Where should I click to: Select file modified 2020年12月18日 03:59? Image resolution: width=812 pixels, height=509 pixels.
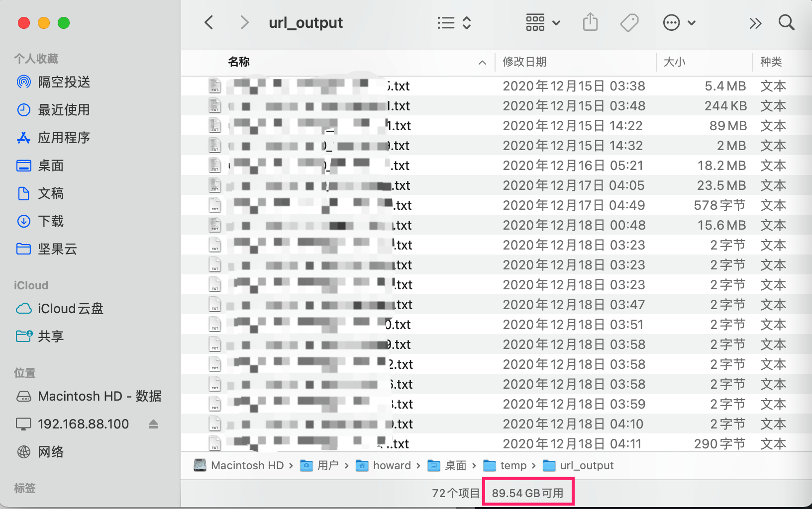point(497,404)
